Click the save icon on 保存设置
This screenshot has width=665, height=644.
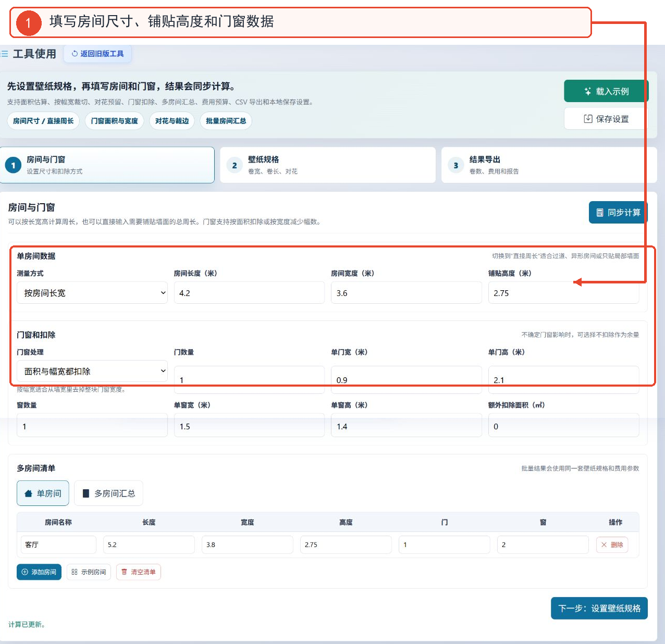[x=588, y=119]
